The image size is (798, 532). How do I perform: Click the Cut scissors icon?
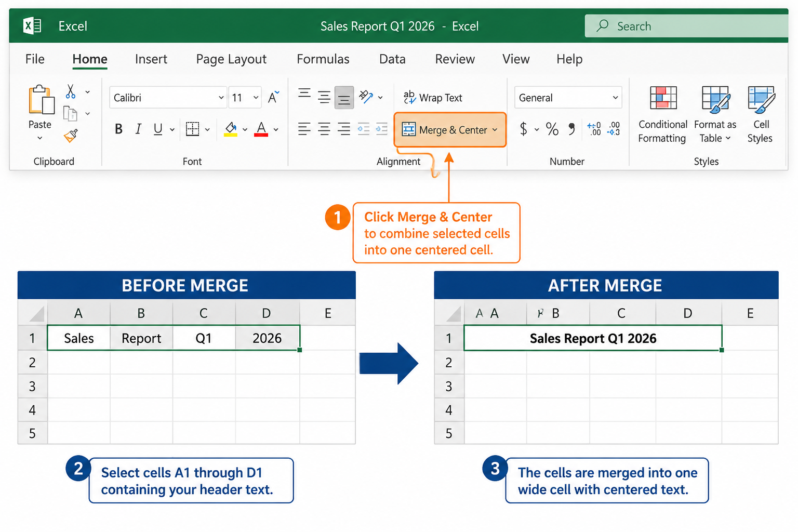pyautogui.click(x=71, y=92)
